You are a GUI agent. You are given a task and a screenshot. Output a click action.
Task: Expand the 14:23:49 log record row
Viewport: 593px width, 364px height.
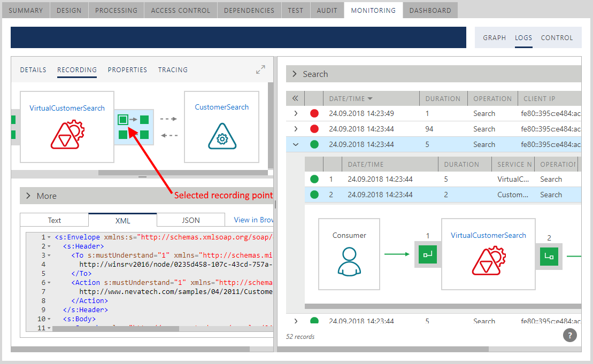[x=296, y=113]
